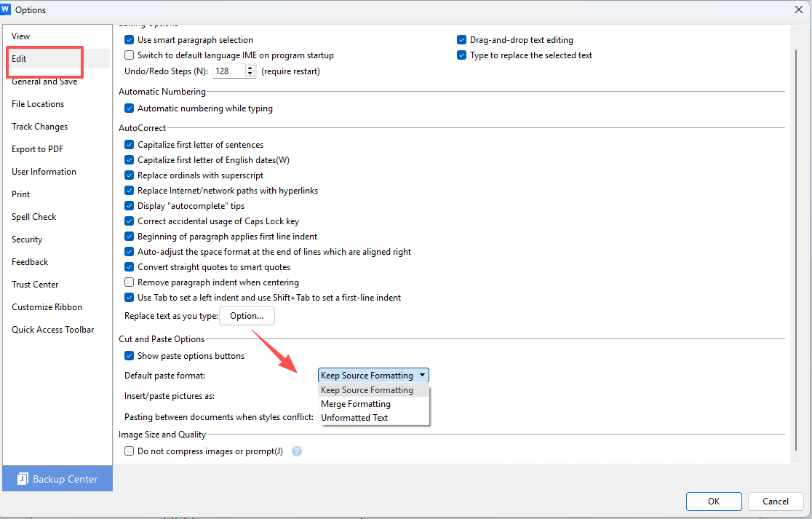The image size is (812, 519).
Task: Enable Do not compress images checkbox
Action: point(130,451)
